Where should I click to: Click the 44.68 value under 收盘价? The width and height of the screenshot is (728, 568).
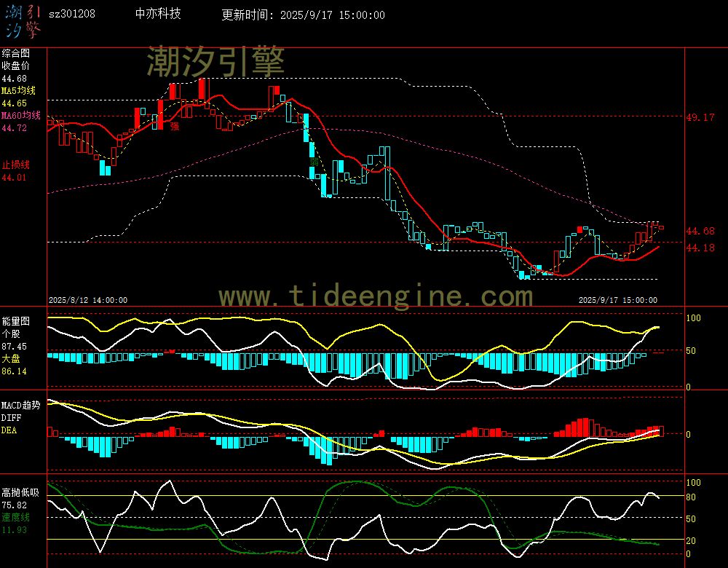pyautogui.click(x=15, y=79)
